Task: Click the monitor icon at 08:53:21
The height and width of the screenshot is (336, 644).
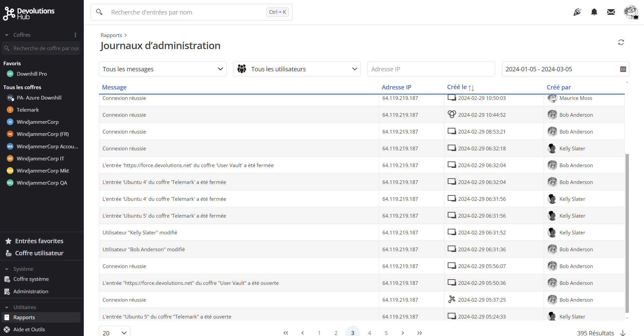Action: (452, 131)
